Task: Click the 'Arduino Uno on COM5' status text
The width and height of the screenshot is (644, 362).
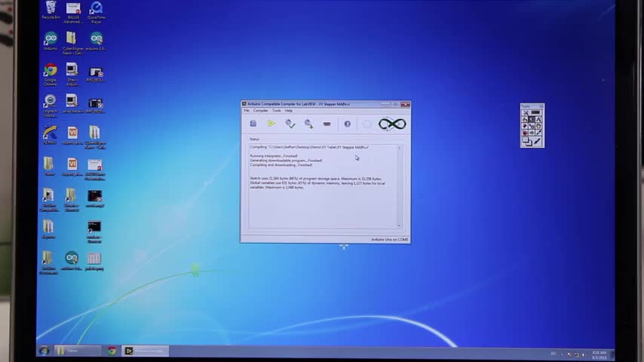Action: point(390,240)
